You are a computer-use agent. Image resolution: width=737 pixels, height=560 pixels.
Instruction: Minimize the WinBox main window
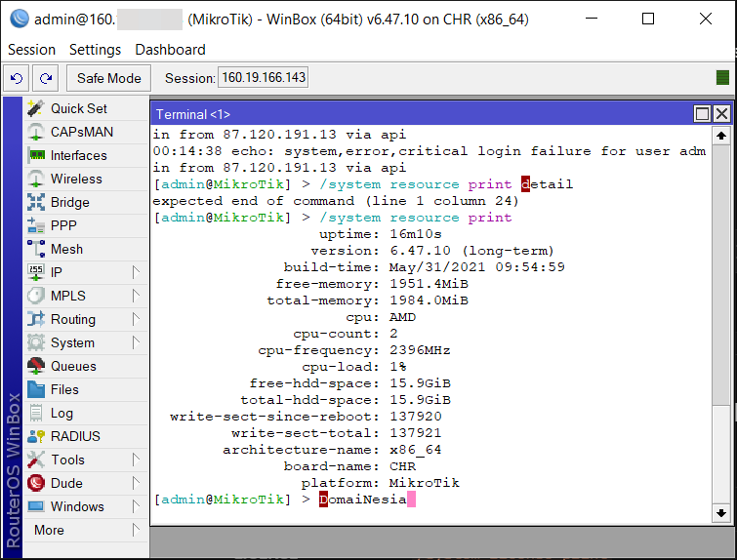[x=592, y=19]
